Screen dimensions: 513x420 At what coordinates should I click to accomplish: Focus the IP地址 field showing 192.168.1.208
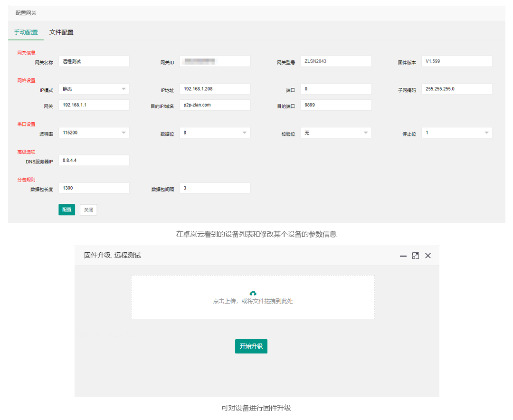tap(215, 89)
